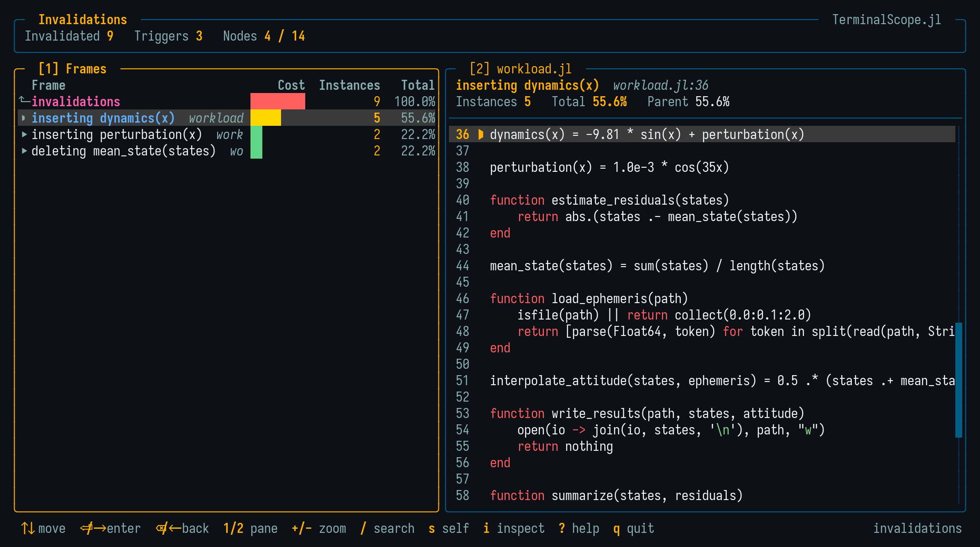Click the inserting dynamics(x) detail heading
The width and height of the screenshot is (980, 547).
(527, 85)
